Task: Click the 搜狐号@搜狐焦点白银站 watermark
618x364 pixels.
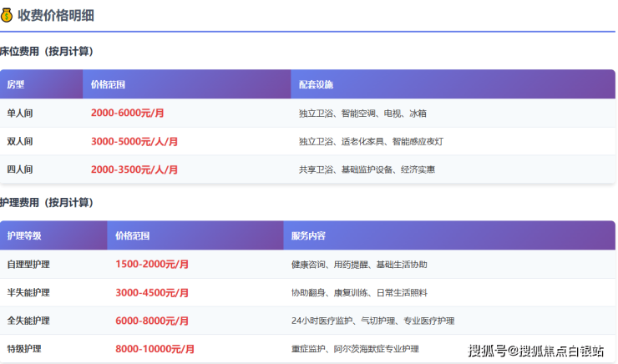Action: pyautogui.click(x=535, y=351)
